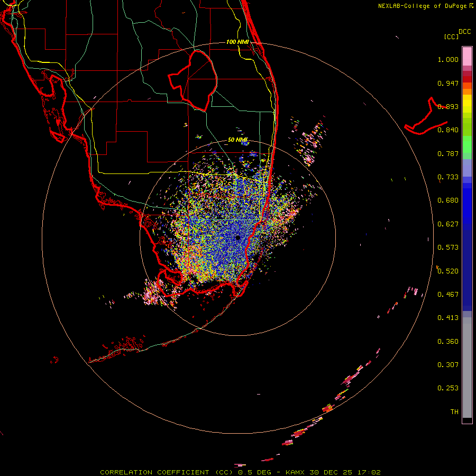Select the 0.520 scale value
476x476 pixels.
coord(448,271)
